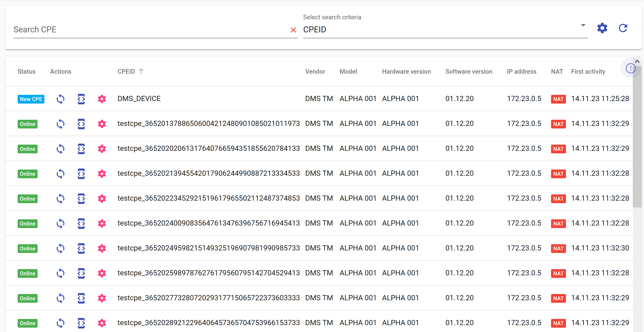Screen dimensions: 644x332
Task: Refresh the CPE list
Action: pyautogui.click(x=623, y=28)
